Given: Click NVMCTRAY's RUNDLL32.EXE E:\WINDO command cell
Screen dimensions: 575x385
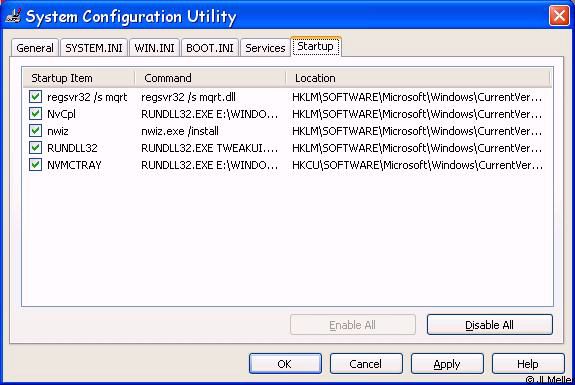Looking at the screenshot, I should point(209,165).
